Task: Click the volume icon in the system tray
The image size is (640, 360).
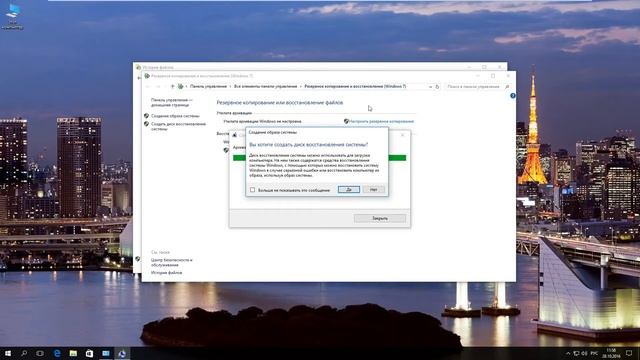Action: (x=584, y=353)
